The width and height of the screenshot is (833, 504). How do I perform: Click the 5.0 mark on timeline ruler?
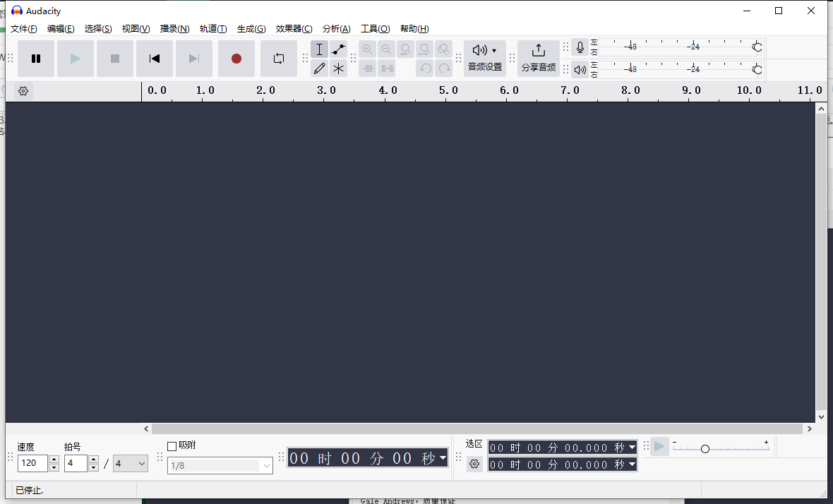click(x=448, y=90)
